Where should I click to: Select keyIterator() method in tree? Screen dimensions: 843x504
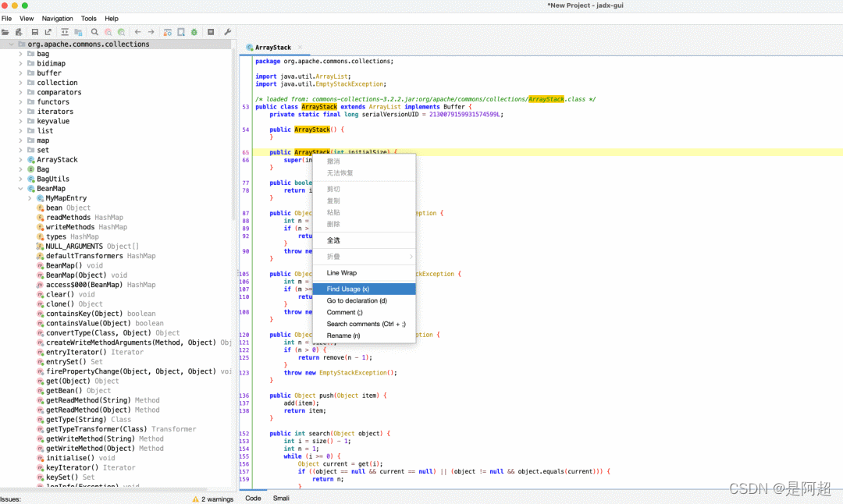[72, 468]
